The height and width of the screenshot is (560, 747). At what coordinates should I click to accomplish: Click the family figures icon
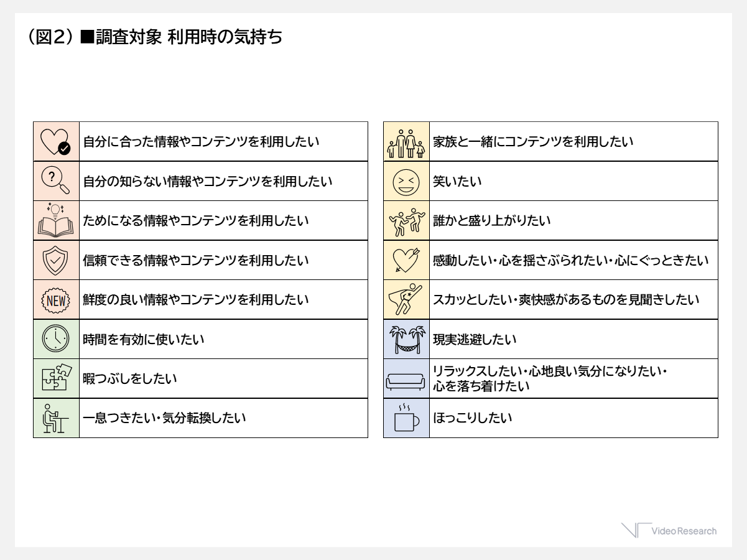point(406,143)
